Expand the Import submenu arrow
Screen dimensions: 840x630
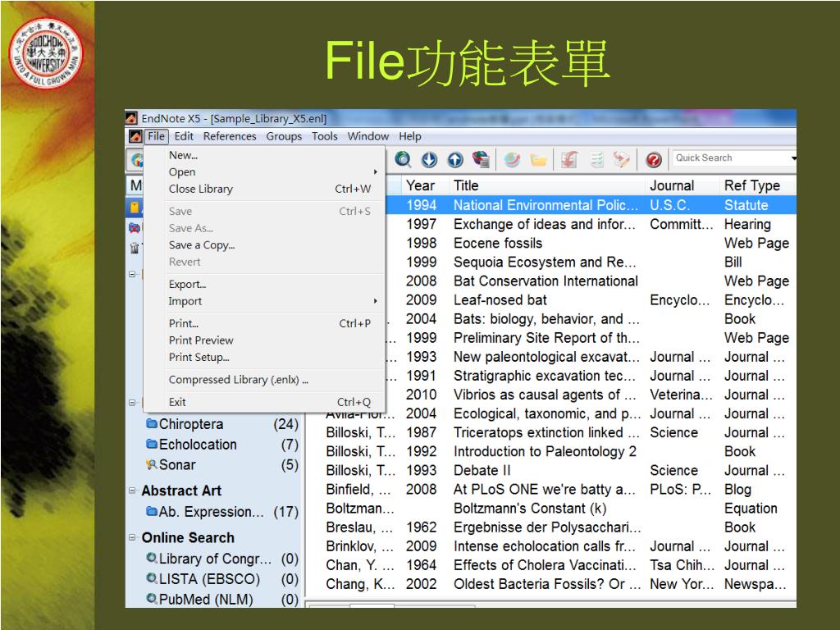(x=376, y=301)
